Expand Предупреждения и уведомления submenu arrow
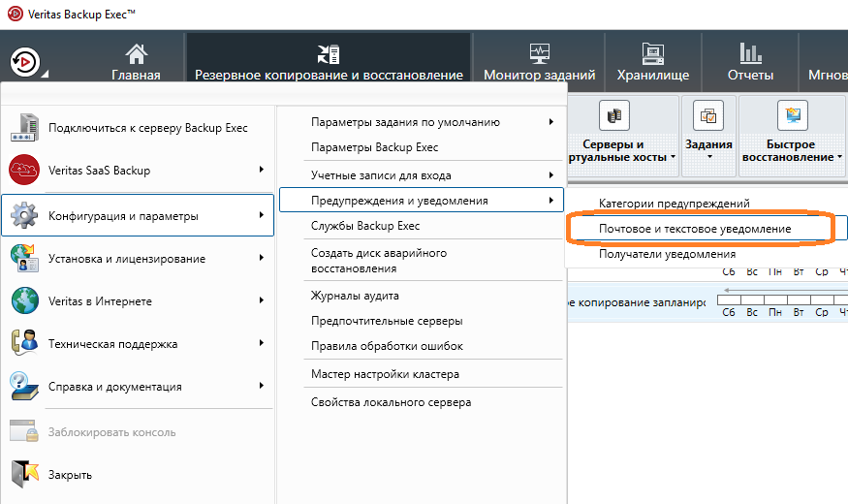This screenshot has width=848, height=504. 551,200
